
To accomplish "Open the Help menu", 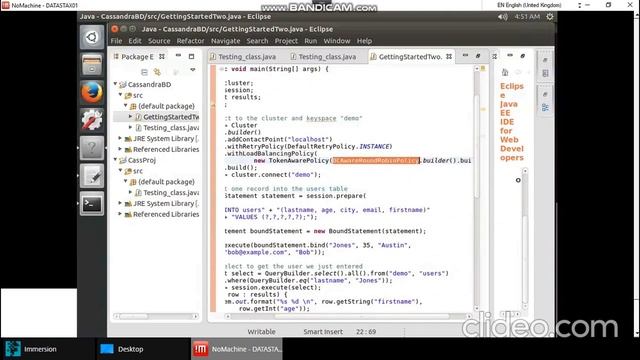I will point(364,41).
